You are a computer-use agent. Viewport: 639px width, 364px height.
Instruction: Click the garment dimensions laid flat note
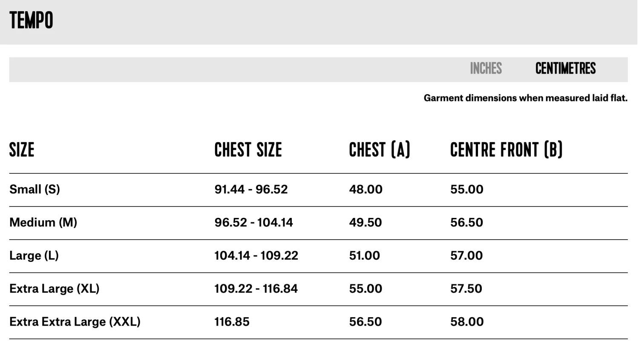[x=525, y=98]
